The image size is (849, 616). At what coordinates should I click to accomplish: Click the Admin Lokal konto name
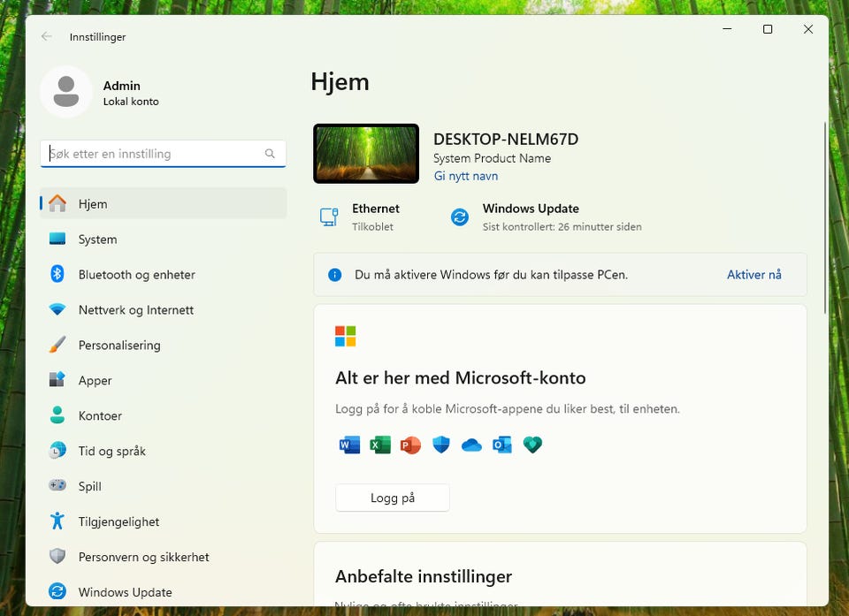click(131, 93)
